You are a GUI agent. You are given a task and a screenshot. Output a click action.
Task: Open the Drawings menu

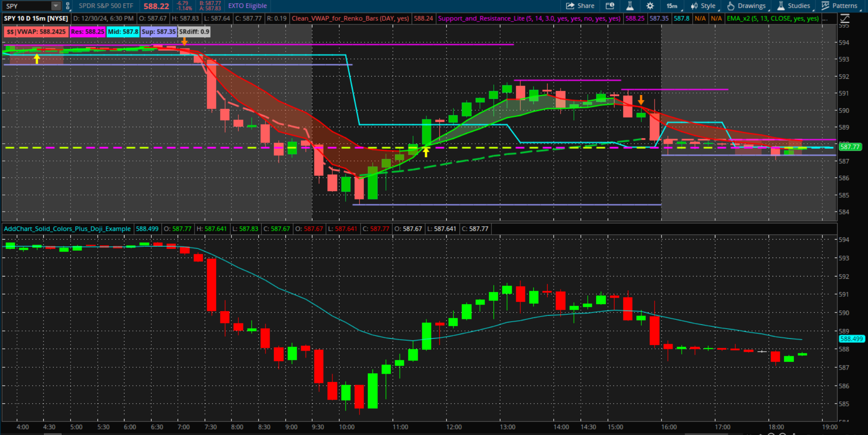pyautogui.click(x=747, y=6)
